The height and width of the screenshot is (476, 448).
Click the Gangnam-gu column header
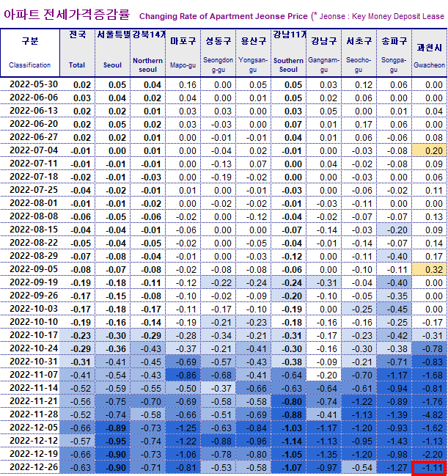tap(324, 53)
